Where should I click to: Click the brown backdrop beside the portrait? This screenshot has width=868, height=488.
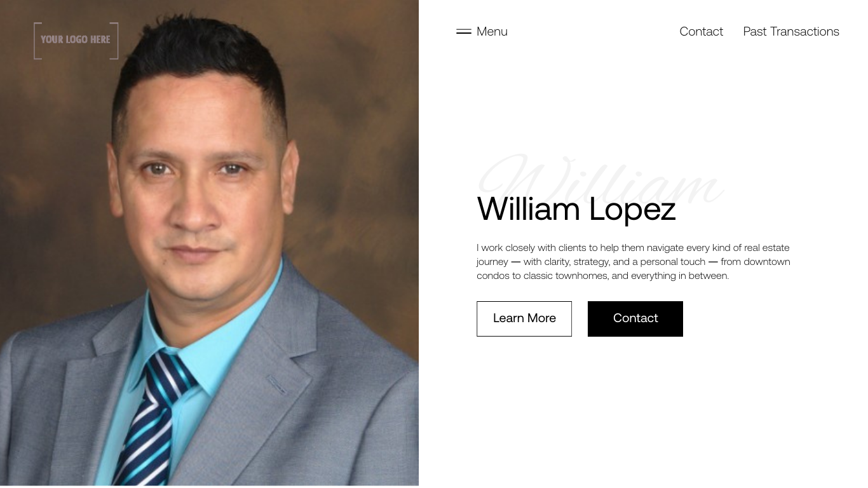(x=362, y=159)
